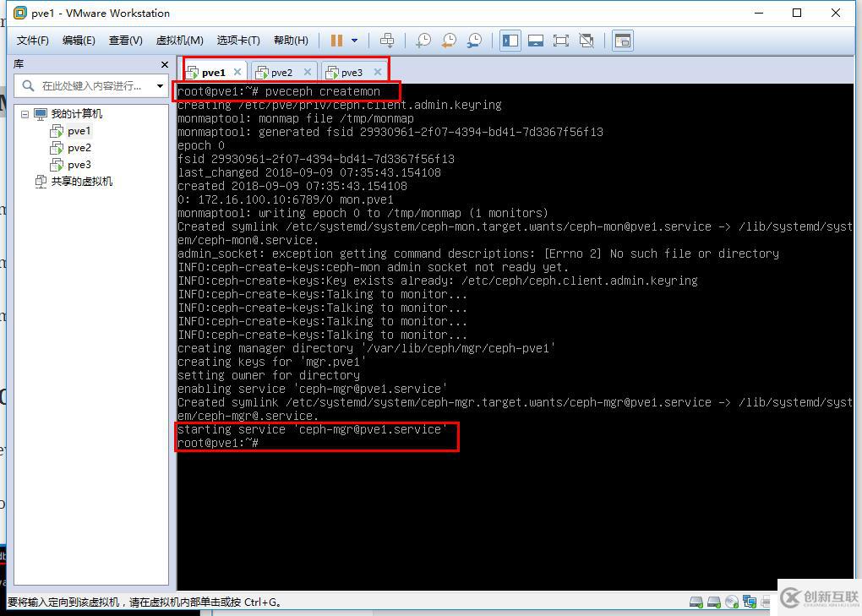Click the 'pveceph createmon' command line
Image resolution: width=862 pixels, height=616 pixels.
tap(279, 91)
